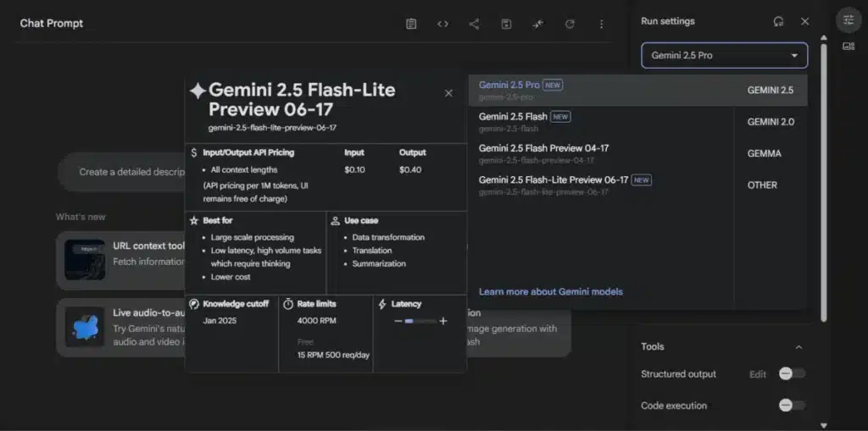The width and height of the screenshot is (868, 431).
Task: Click the scroll down arrow in settings
Action: (824, 425)
